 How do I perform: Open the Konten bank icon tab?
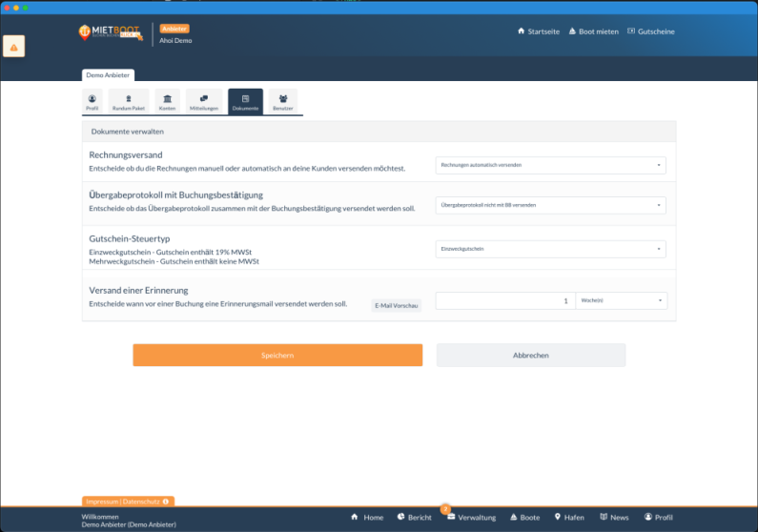point(167,101)
